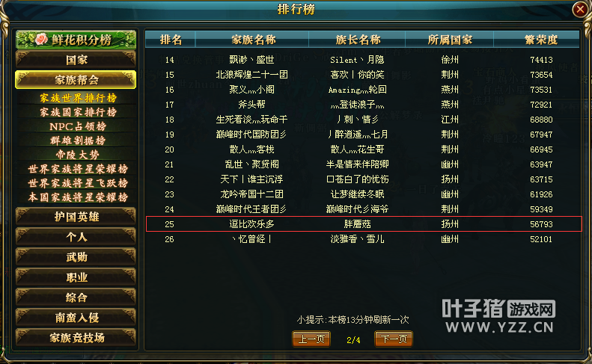Screen dimensions: 592x364
Task: Go to next page with 下一页
Action: [394, 339]
